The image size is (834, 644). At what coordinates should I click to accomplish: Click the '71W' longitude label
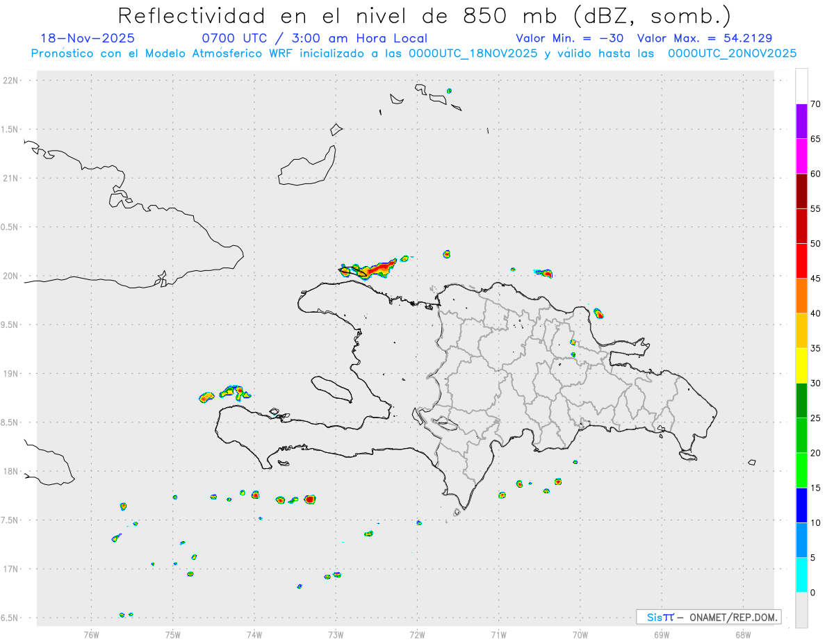[498, 634]
